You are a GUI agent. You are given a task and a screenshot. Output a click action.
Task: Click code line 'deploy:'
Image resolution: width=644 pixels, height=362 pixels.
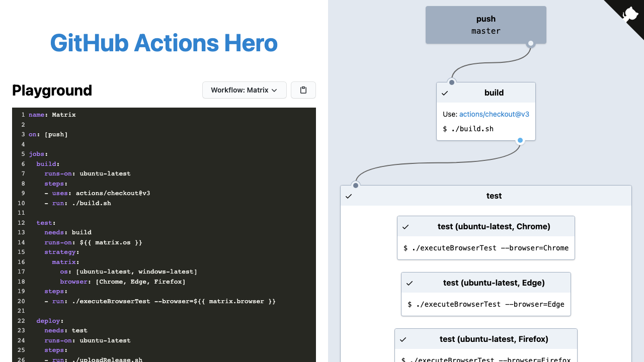(50, 321)
